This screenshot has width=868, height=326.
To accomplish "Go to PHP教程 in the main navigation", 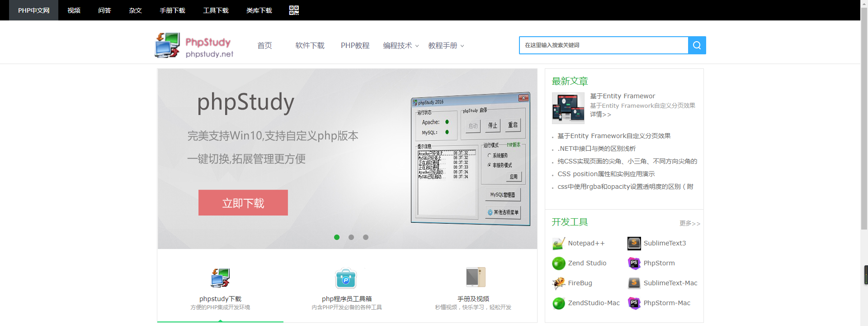I will 355,46.
